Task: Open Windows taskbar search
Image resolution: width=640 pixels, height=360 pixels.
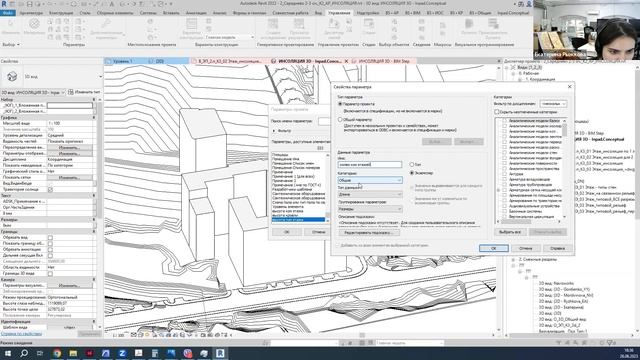Action: click(24, 353)
